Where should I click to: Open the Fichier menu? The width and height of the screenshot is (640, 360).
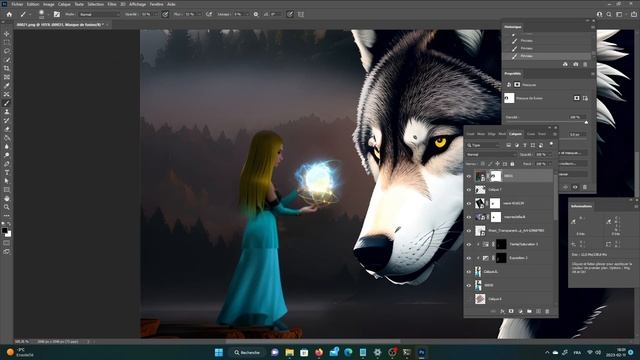coord(17,4)
